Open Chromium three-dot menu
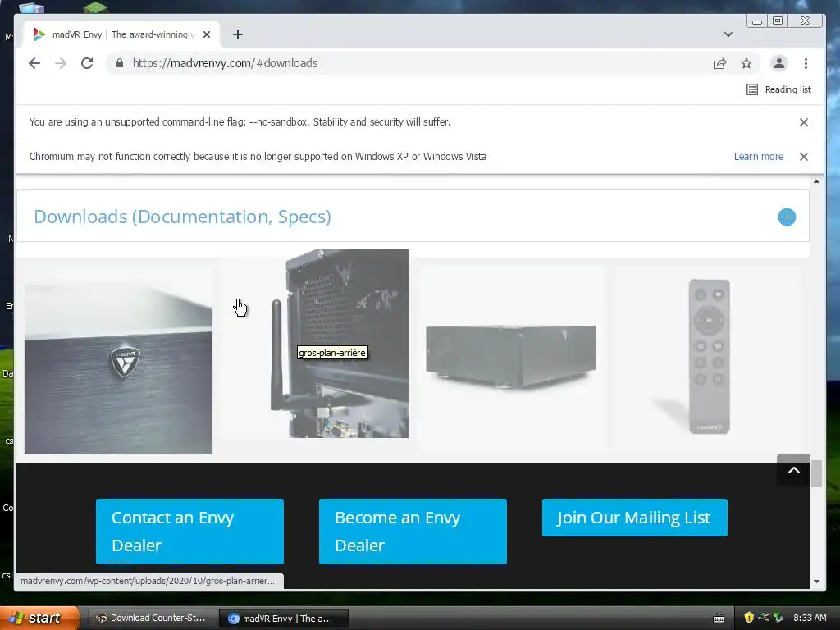Image resolution: width=840 pixels, height=630 pixels. 806,63
